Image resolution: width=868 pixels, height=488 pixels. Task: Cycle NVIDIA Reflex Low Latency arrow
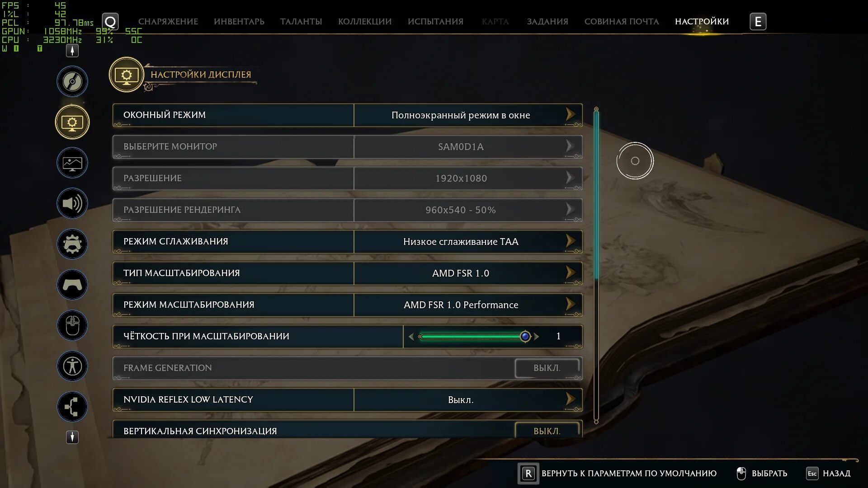(570, 399)
